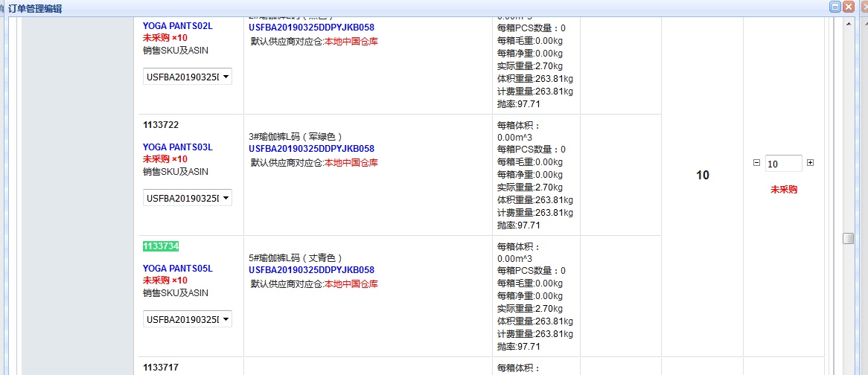
Task: Click 未采购 ×10 under YOGA PANTS03L
Action: 165,159
